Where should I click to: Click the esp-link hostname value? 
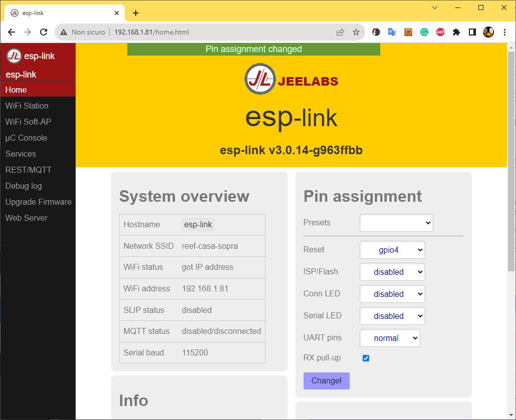pos(198,224)
